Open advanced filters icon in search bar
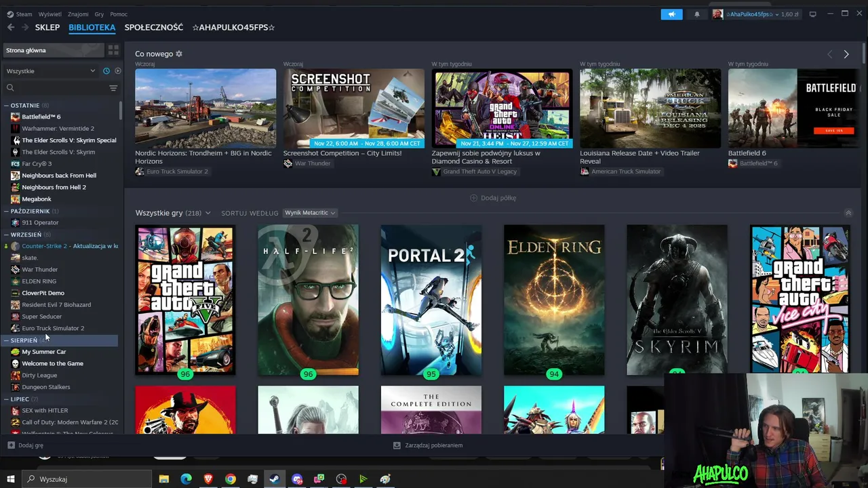This screenshot has height=488, width=868. (113, 88)
